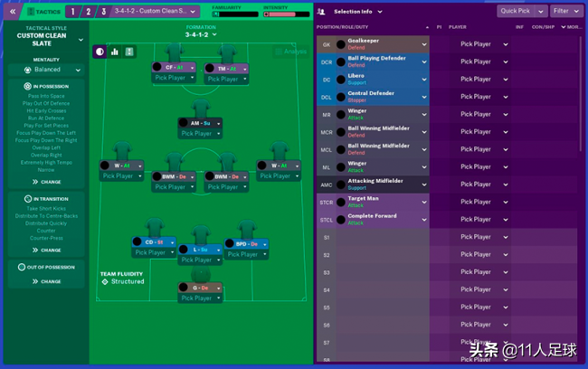Click Change under In Possession
Screen dimensions: 588x369
pos(46,182)
